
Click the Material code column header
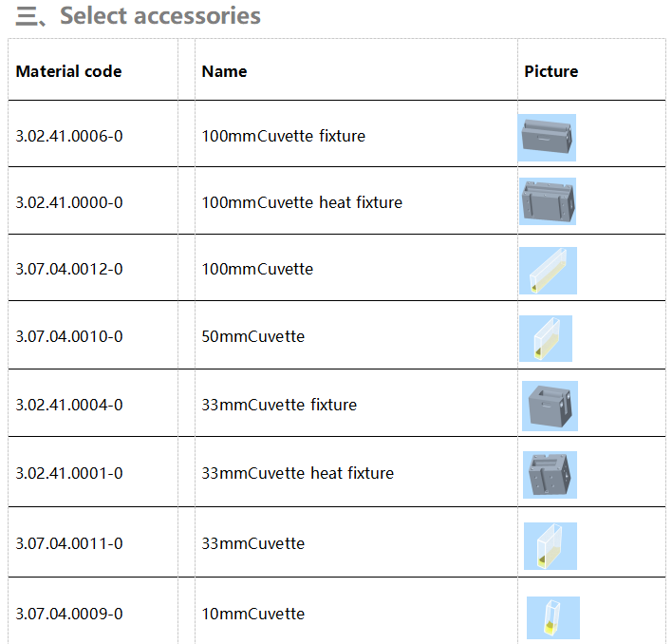point(68,71)
